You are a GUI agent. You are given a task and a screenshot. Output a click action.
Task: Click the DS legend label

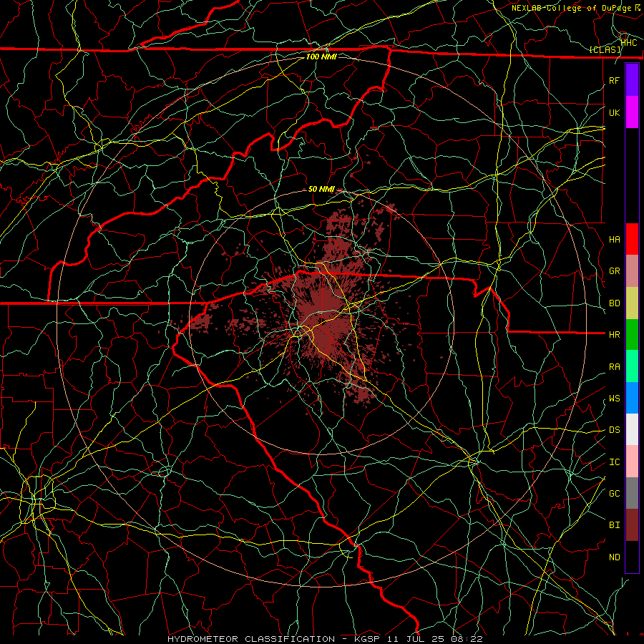(x=615, y=430)
